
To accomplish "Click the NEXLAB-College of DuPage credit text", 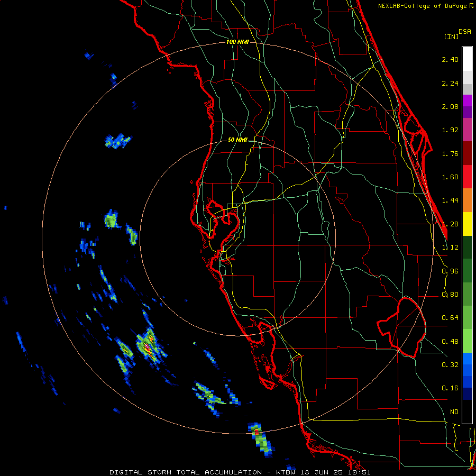I will (x=425, y=6).
